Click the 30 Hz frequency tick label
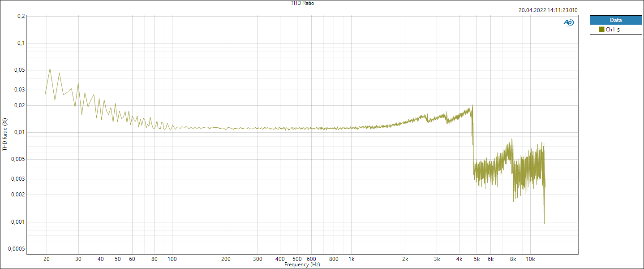Image resolution: width=644 pixels, height=269 pixels. [78, 259]
